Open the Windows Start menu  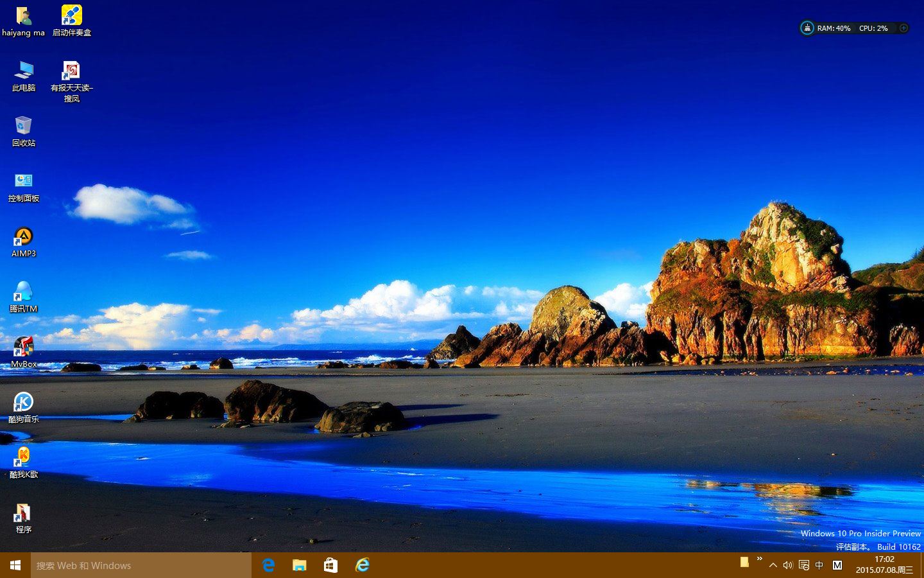(15, 565)
